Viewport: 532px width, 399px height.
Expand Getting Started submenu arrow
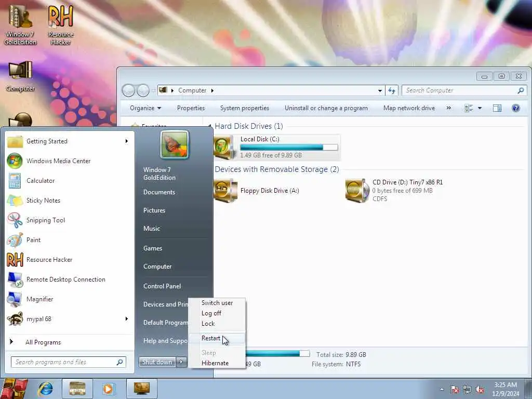pos(127,141)
